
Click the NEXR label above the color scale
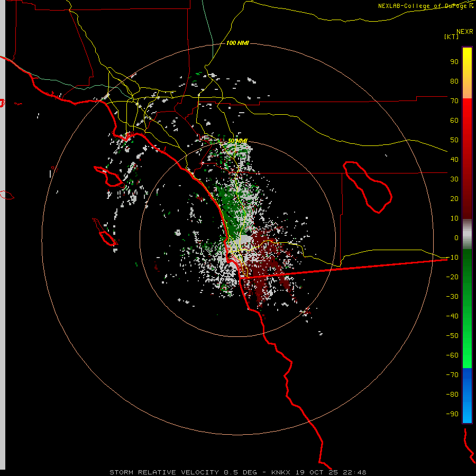pyautogui.click(x=465, y=32)
